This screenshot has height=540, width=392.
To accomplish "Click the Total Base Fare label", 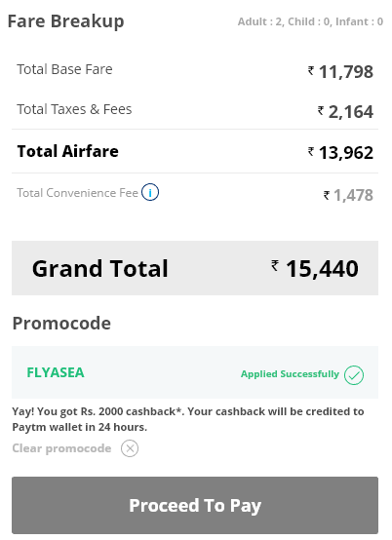I will 64,69.
